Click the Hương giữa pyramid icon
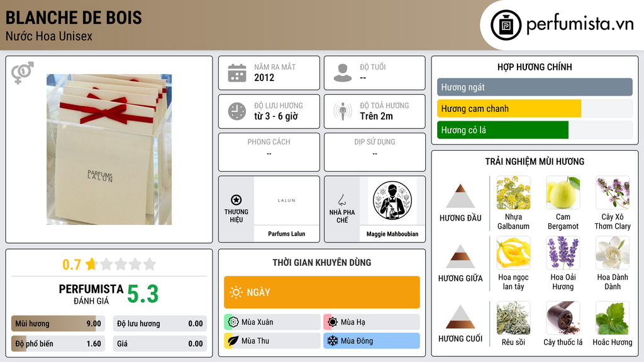This screenshot has width=644, height=362. tap(460, 256)
